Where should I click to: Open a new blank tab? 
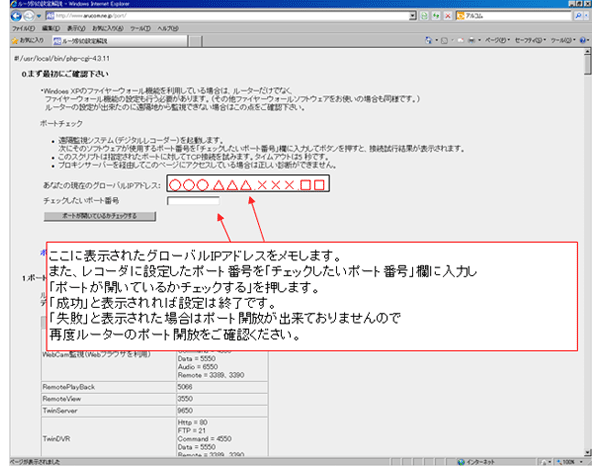pos(196,41)
